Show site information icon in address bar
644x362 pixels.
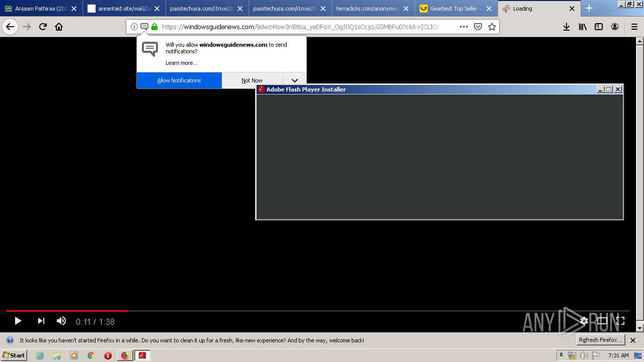click(x=134, y=27)
